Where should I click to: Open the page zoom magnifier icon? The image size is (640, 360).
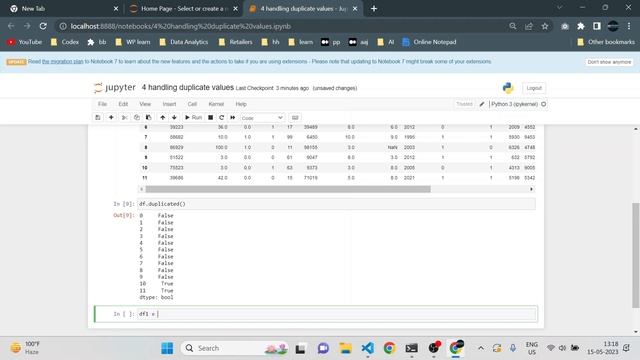click(513, 26)
